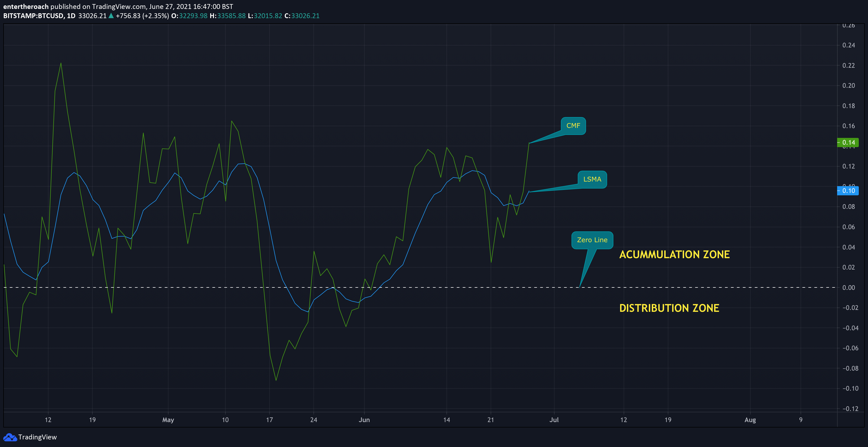Click the blue 0.10 LSMA value tag

pyautogui.click(x=848, y=191)
